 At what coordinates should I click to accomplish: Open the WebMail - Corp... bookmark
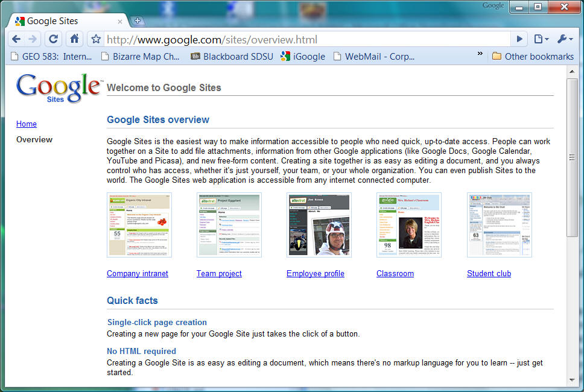pos(374,57)
